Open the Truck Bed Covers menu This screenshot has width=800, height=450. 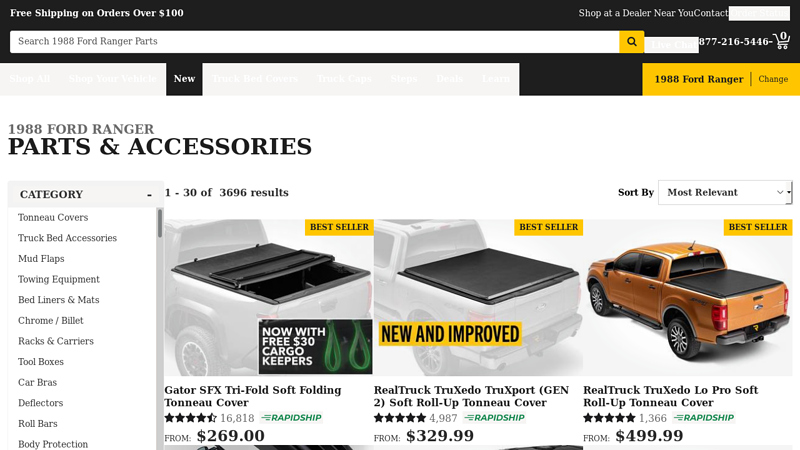point(255,79)
